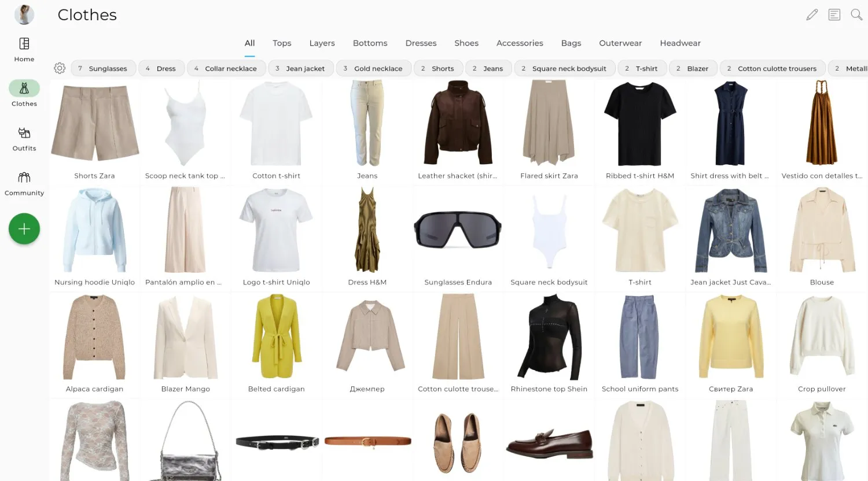Filter by the Blazer tag chip
This screenshot has width=868, height=481.
pyautogui.click(x=693, y=68)
